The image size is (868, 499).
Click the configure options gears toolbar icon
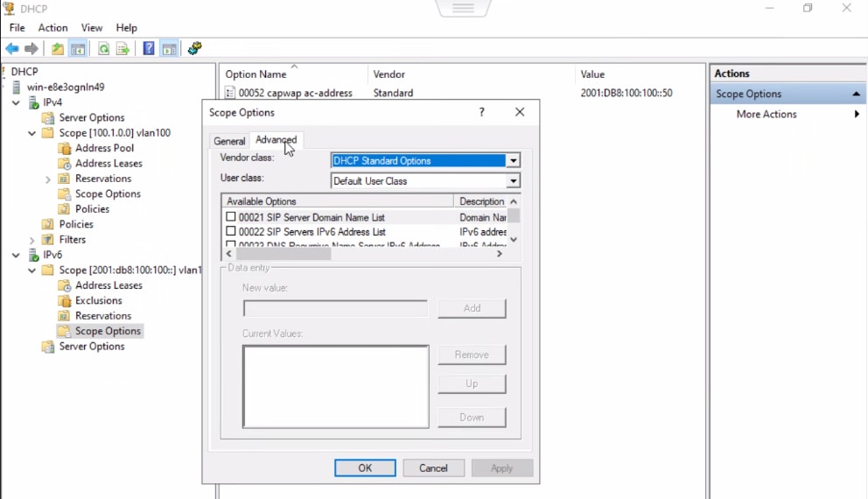pyautogui.click(x=194, y=49)
